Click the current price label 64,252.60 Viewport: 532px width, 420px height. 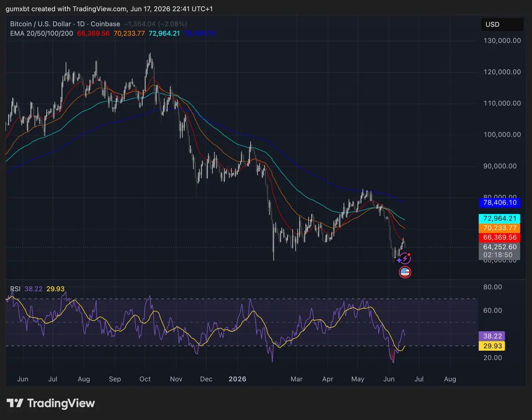click(x=500, y=247)
